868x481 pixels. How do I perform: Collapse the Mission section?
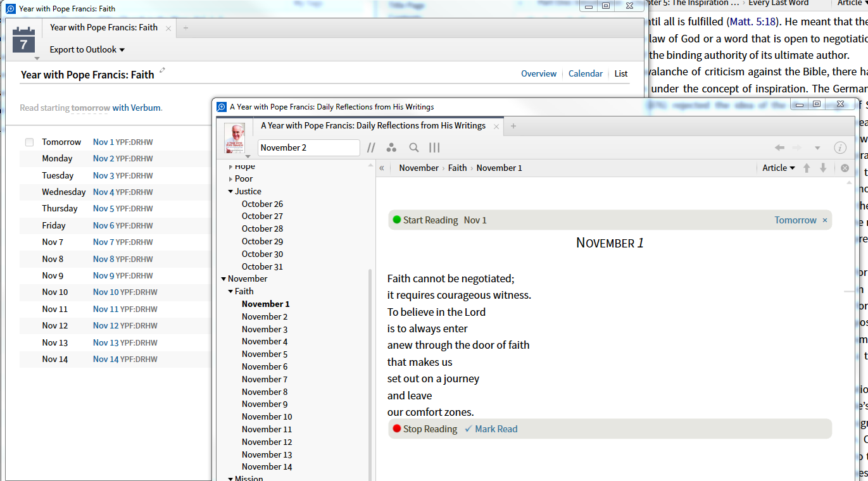click(x=230, y=478)
